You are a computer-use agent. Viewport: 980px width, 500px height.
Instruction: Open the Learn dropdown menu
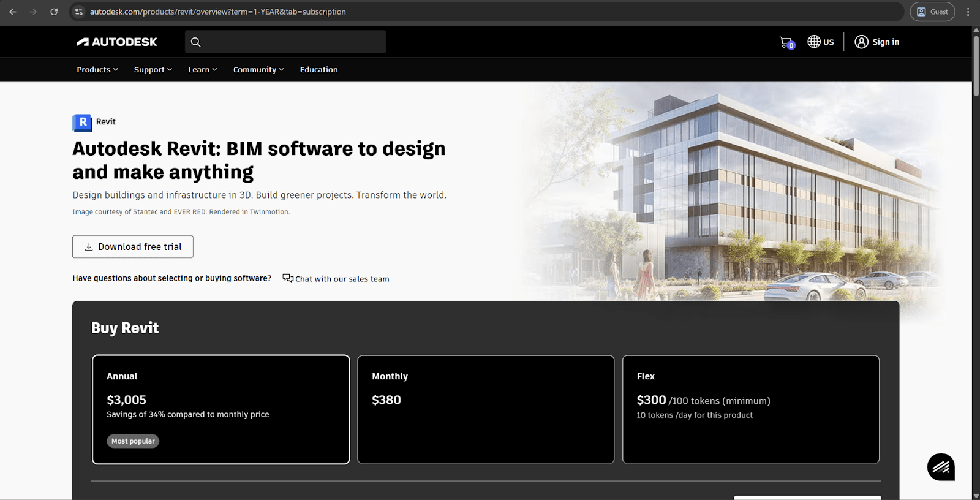pos(202,70)
